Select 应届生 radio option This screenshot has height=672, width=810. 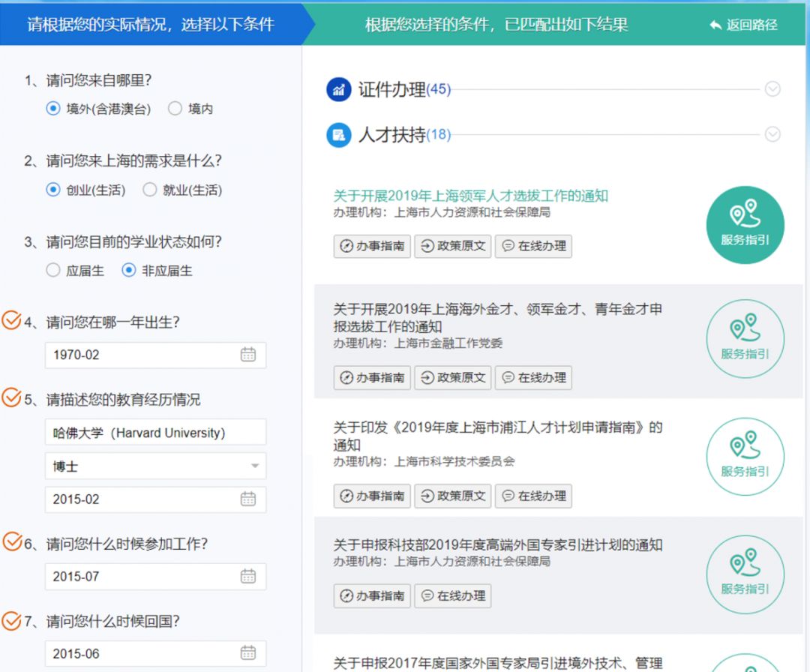53,270
